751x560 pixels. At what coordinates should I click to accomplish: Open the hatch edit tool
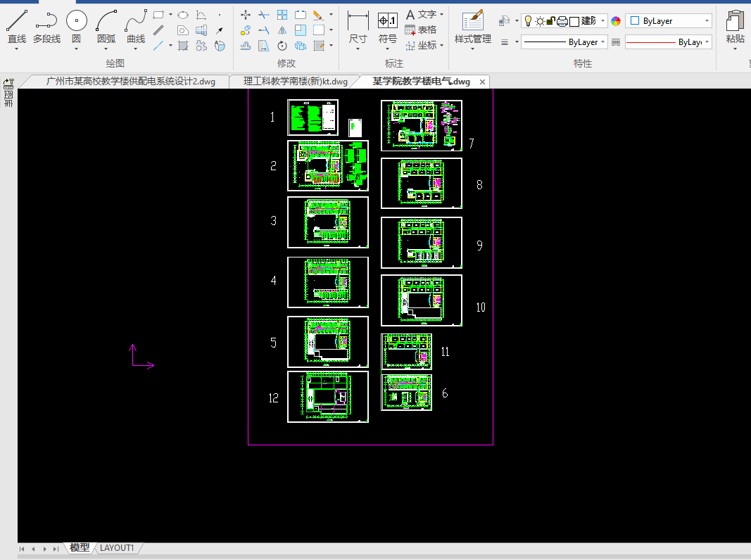[319, 46]
